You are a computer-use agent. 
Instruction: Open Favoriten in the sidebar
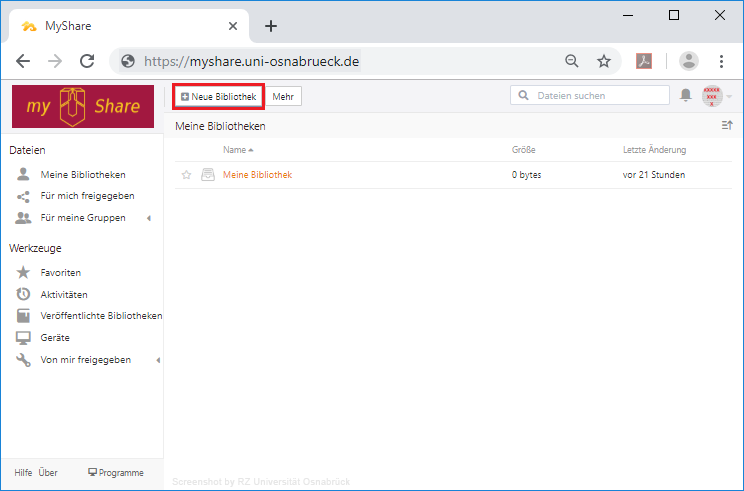point(61,273)
